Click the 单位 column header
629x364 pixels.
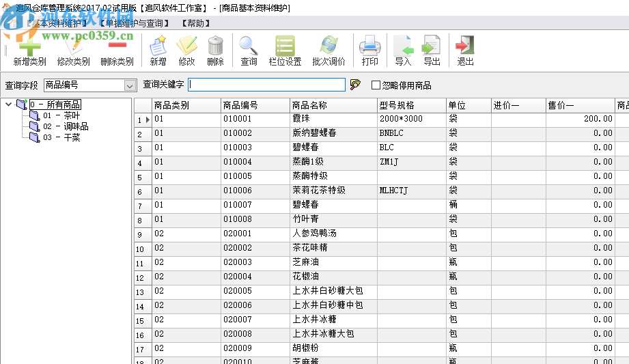point(469,105)
